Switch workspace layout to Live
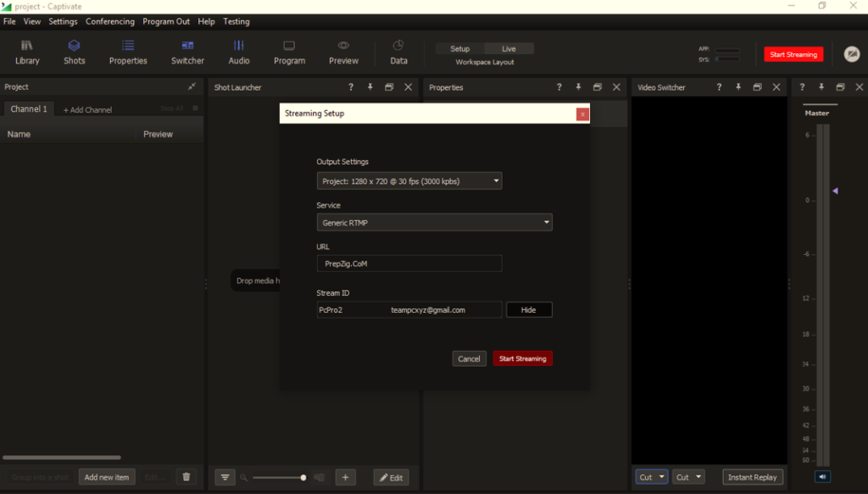The height and width of the screenshot is (494, 868). pyautogui.click(x=509, y=48)
